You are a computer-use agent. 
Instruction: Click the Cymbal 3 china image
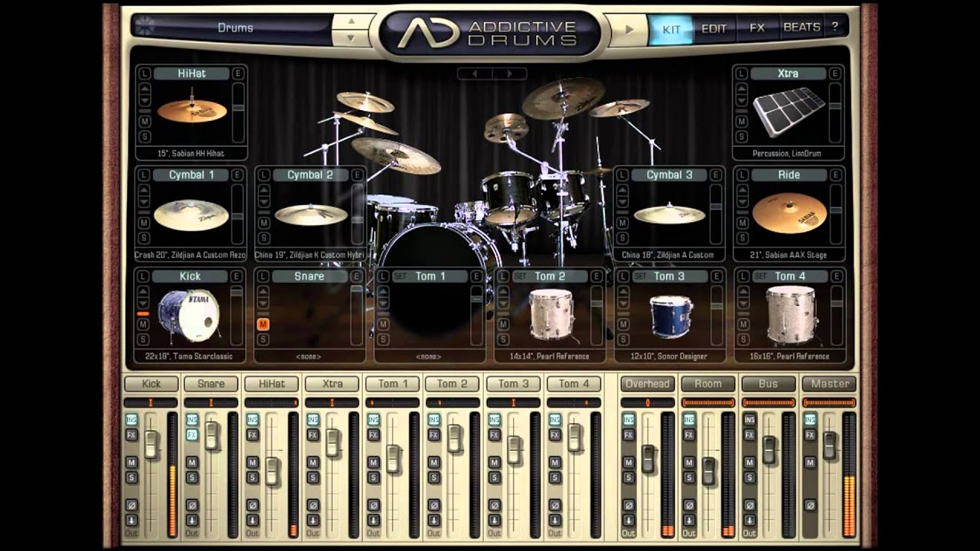coord(669,214)
